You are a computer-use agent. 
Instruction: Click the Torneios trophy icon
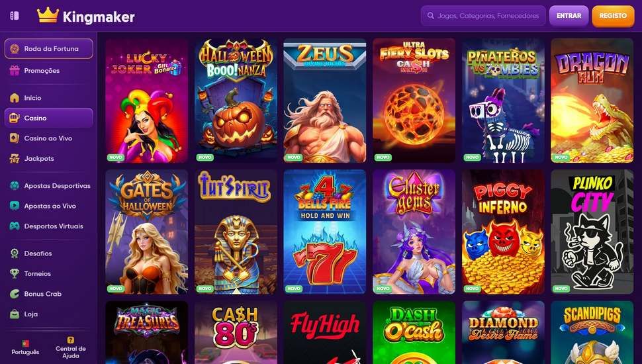point(15,273)
